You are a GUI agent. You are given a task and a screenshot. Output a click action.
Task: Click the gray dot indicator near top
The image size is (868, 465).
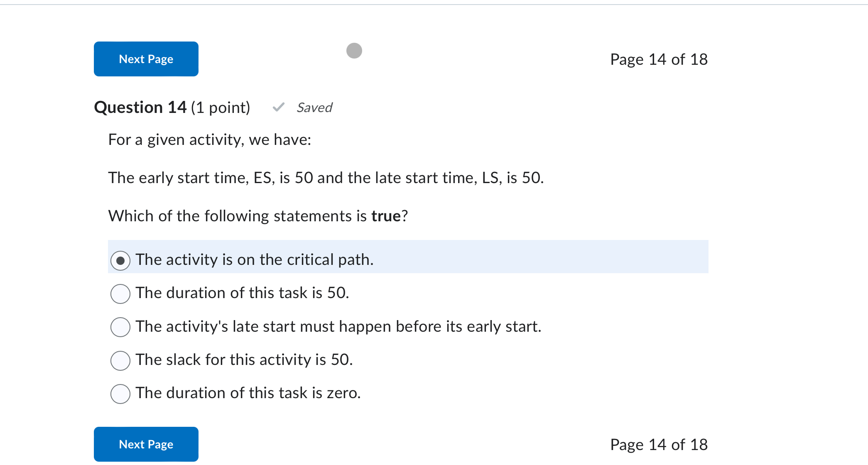[354, 51]
